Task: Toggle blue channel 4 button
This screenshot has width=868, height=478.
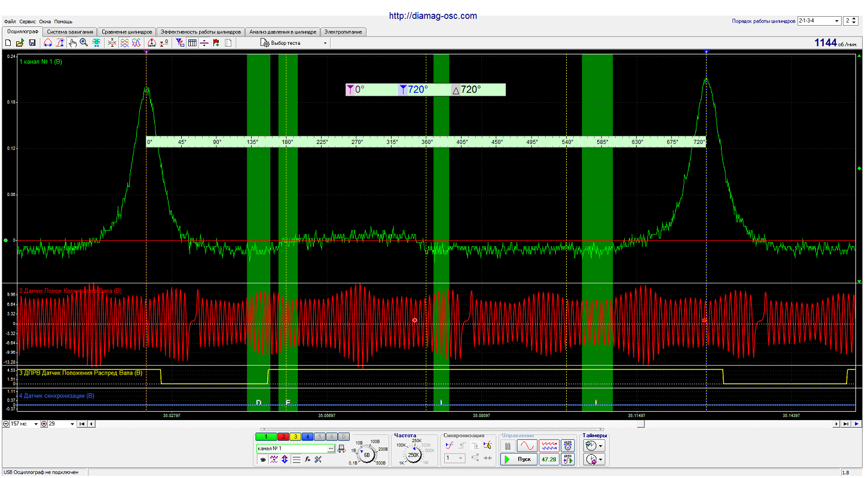Action: point(307,437)
